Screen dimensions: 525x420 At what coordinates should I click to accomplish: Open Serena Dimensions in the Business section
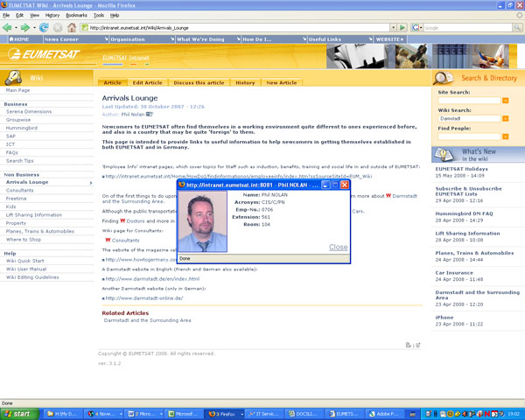point(29,111)
